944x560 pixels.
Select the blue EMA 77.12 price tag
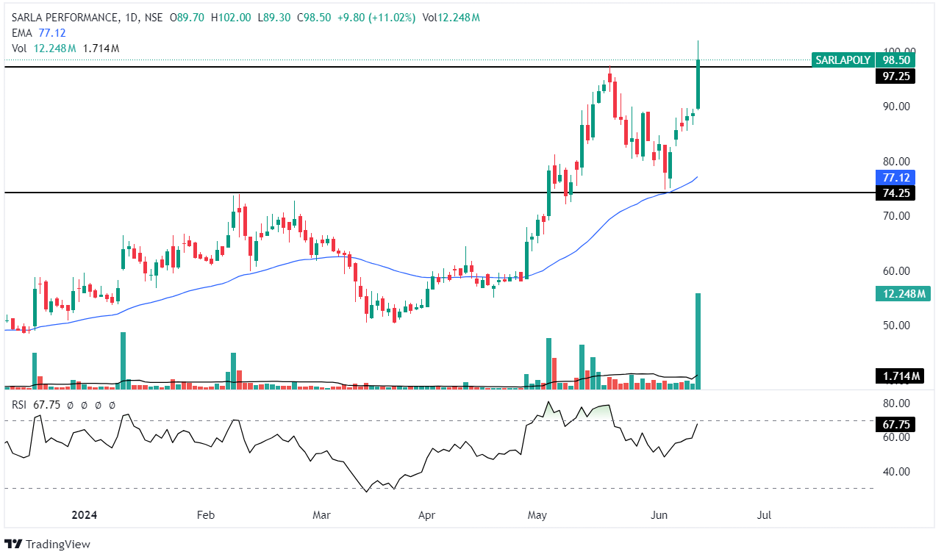pyautogui.click(x=895, y=177)
